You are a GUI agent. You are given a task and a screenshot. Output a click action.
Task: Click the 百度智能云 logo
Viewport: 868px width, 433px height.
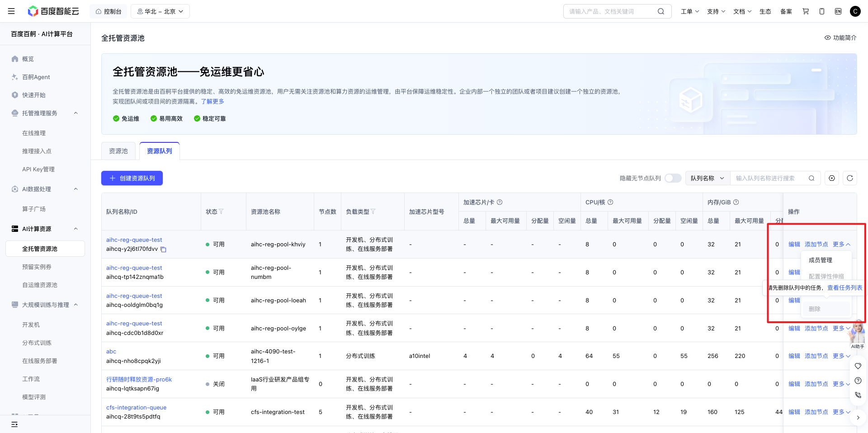(53, 11)
